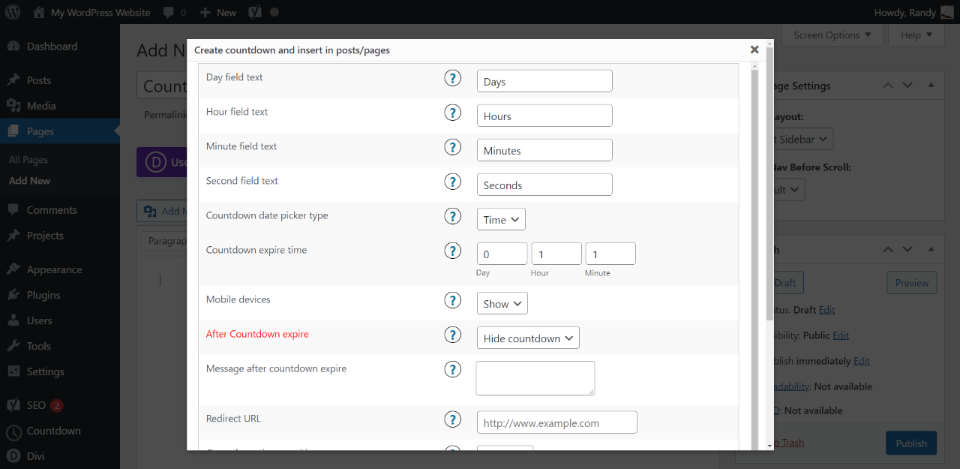This screenshot has height=469, width=960.
Task: Click the Preview button
Action: tap(912, 283)
